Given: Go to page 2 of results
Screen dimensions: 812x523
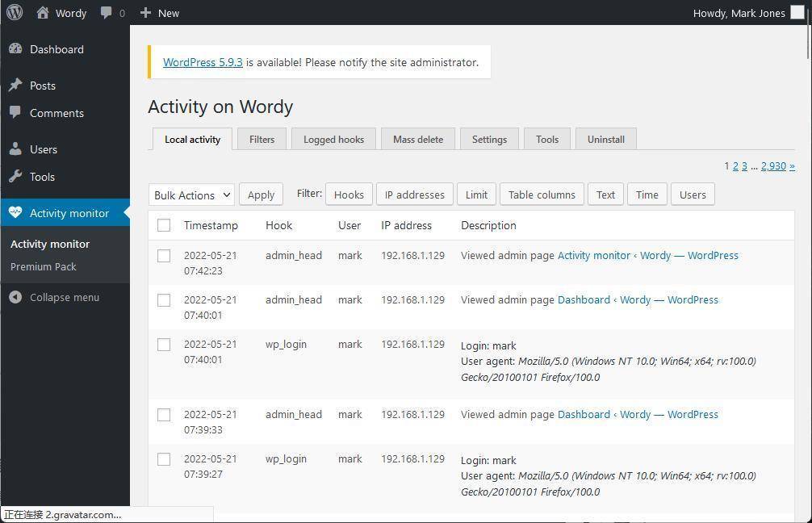Looking at the screenshot, I should click(735, 165).
